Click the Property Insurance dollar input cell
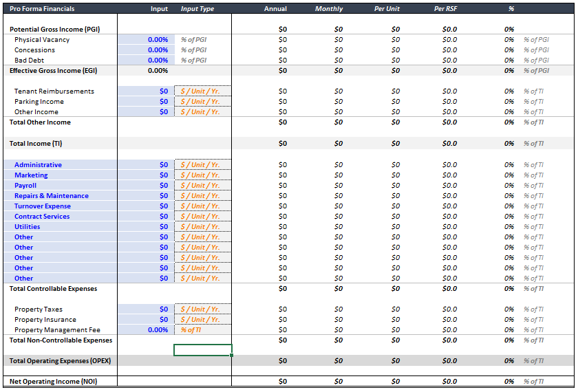Image resolution: width=578 pixels, height=392 pixels. (146, 319)
